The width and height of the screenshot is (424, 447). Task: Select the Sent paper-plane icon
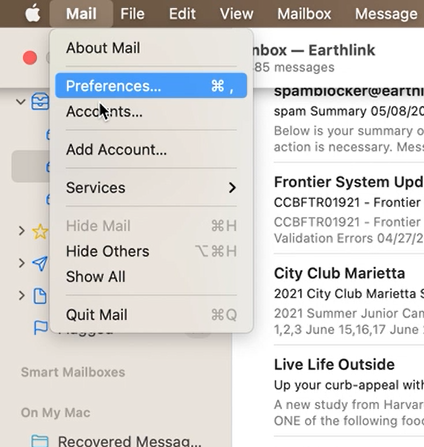(40, 263)
